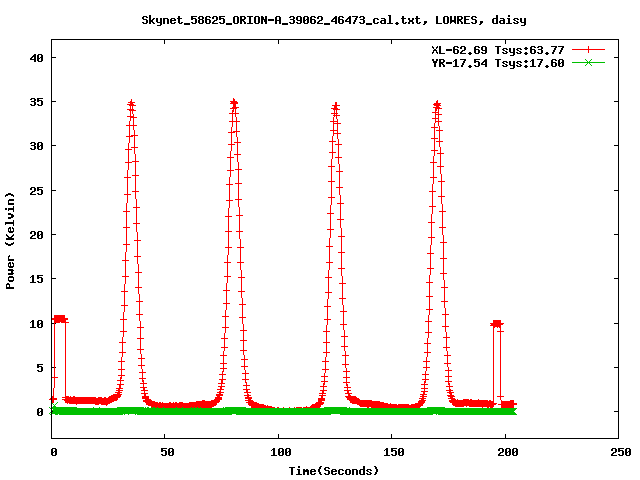This screenshot has width=640, height=480.
Task: Click x-axis tick label 150
Action: (x=393, y=452)
